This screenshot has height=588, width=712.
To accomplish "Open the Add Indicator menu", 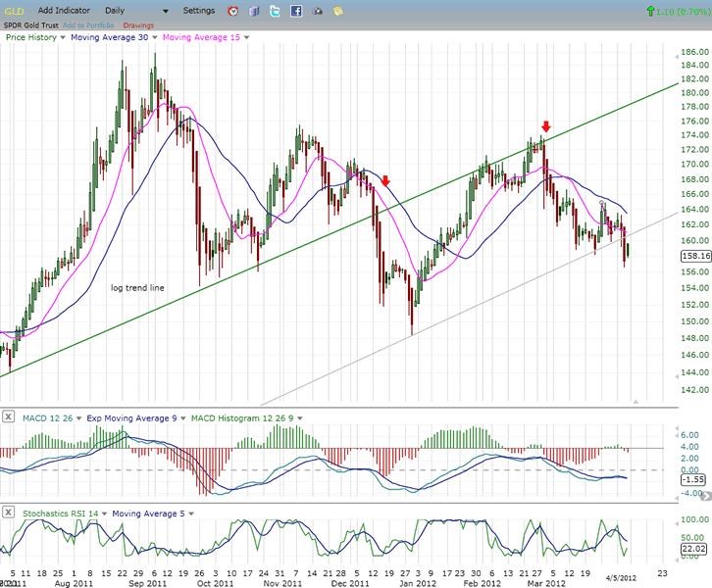I will [x=66, y=10].
